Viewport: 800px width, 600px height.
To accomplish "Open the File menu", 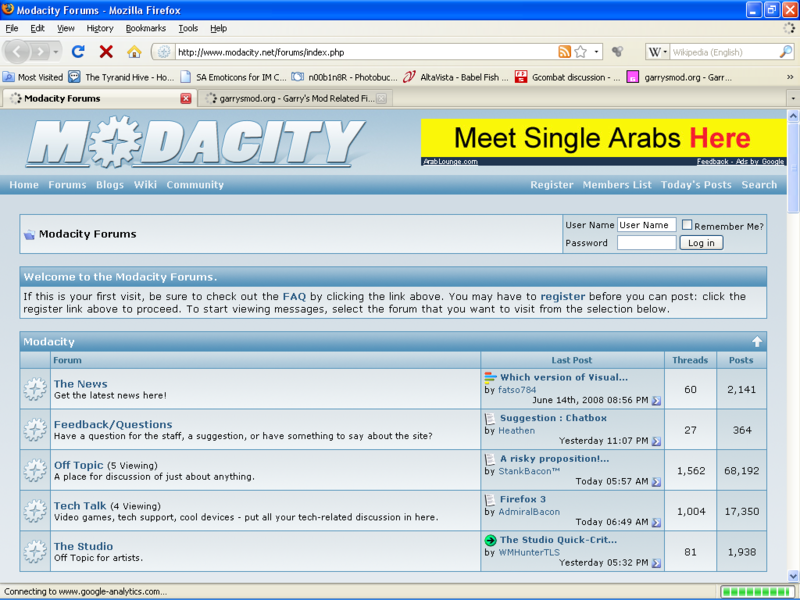I will 12,29.
